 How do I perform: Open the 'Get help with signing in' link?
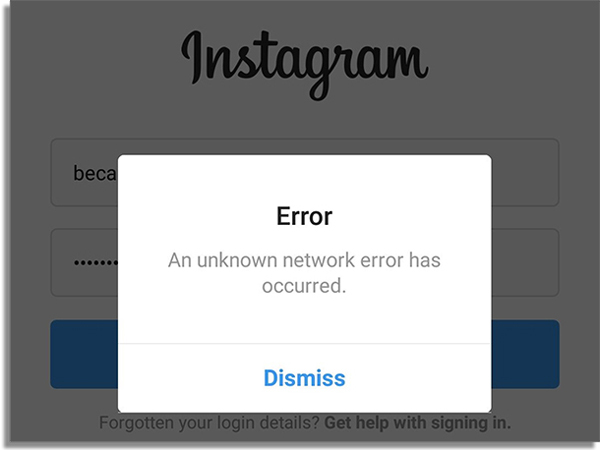pos(417,423)
